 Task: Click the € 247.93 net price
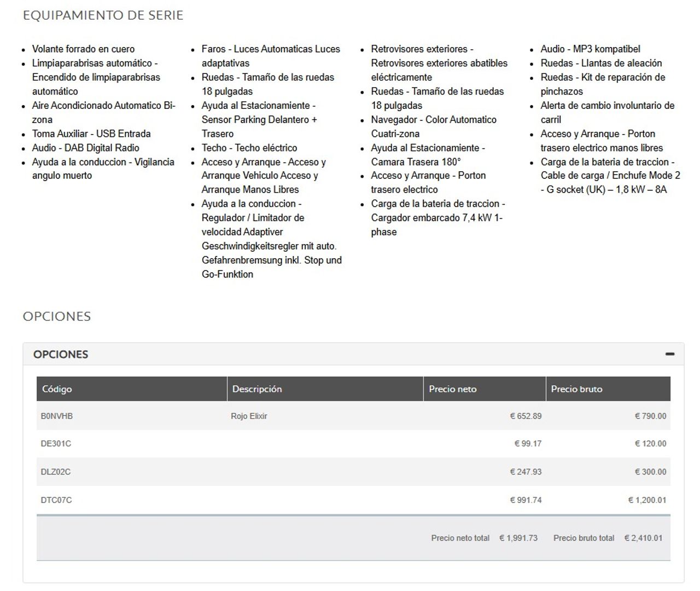[526, 472]
